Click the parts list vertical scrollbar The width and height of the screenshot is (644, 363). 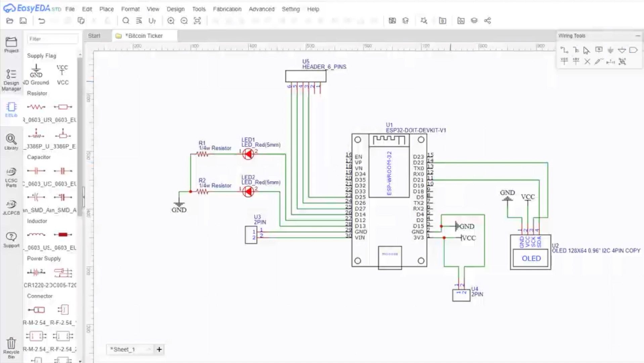(x=80, y=134)
